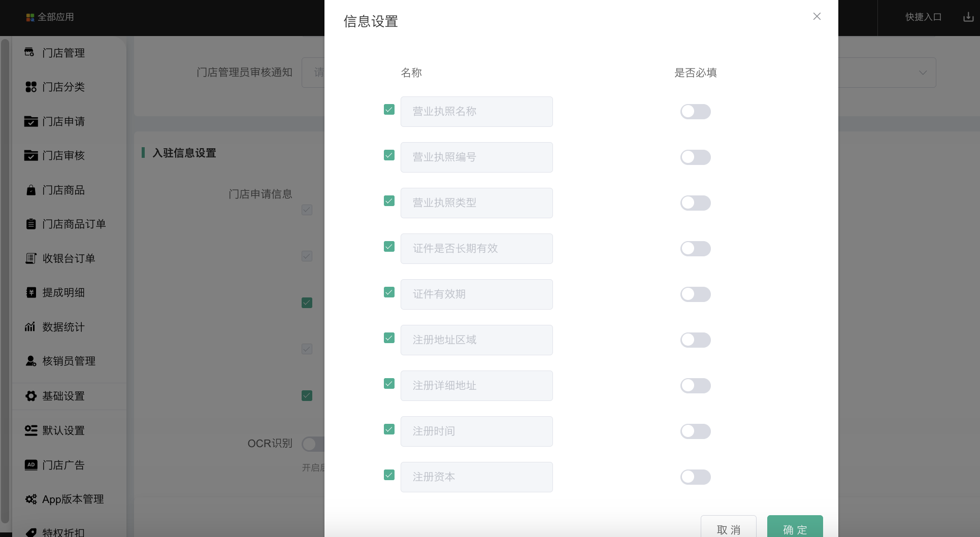Click the 名称 column header
The image size is (980, 537).
(411, 73)
